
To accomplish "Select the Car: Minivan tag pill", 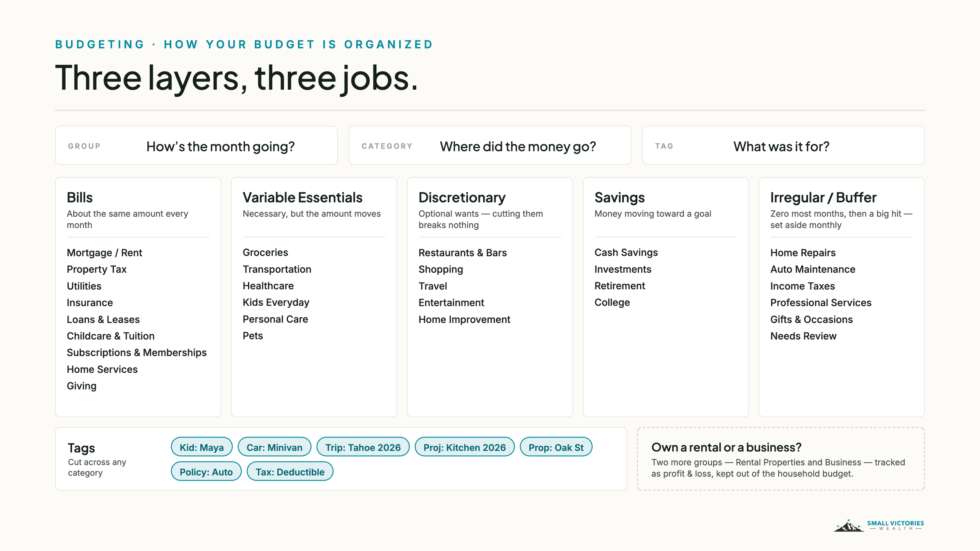I will (x=274, y=447).
